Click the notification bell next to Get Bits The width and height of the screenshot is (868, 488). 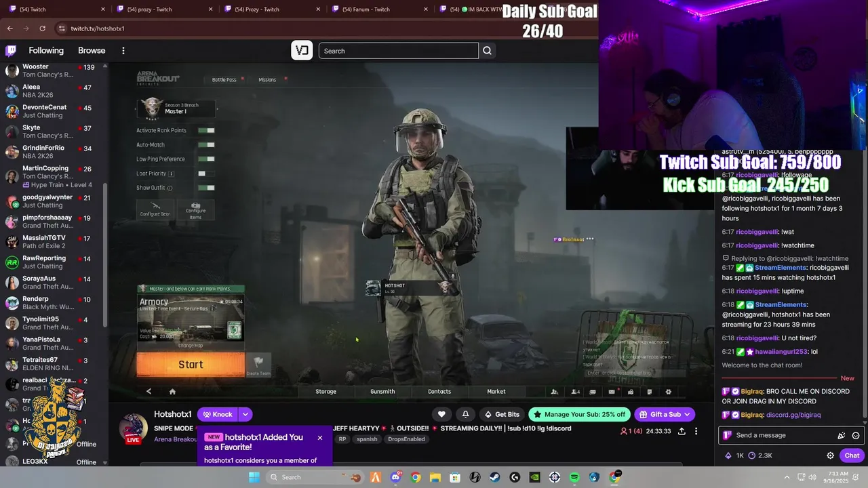465,414
